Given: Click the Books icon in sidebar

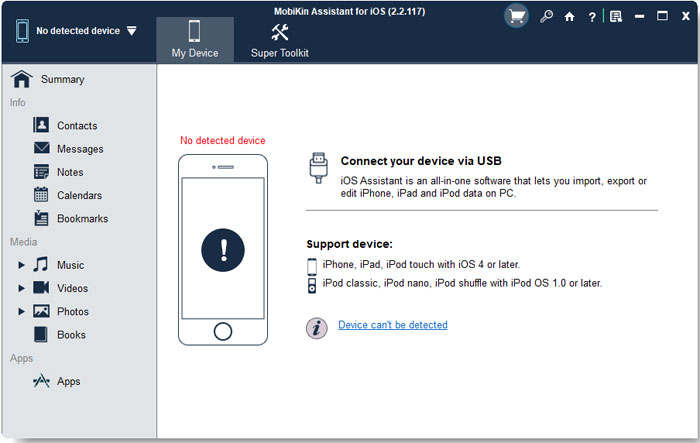Looking at the screenshot, I should point(41,334).
